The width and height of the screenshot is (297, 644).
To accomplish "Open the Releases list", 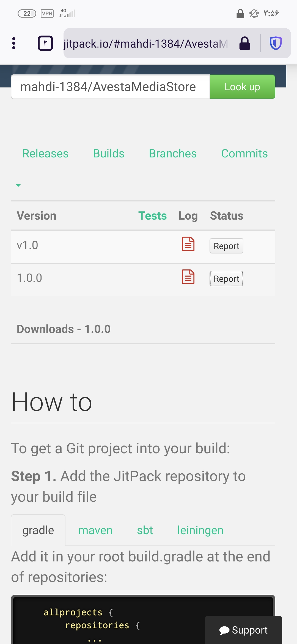I will click(x=45, y=154).
